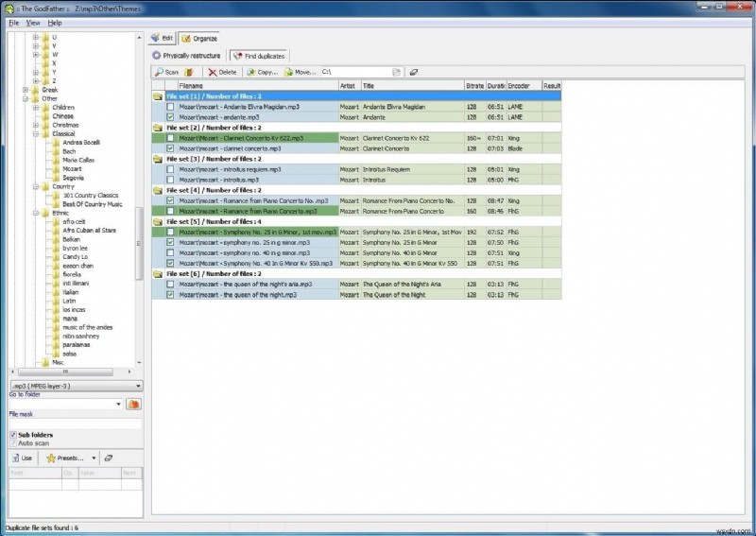
Task: Check the introitus requiem.mp3 checkbox
Action: pyautogui.click(x=170, y=169)
